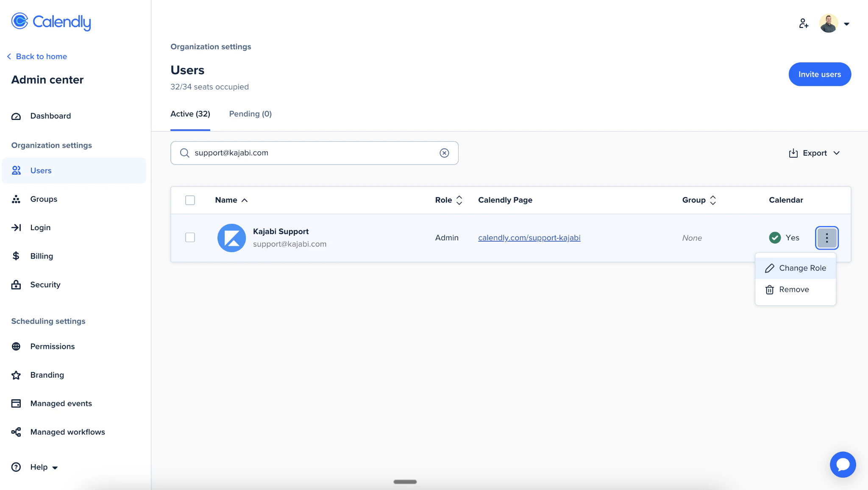Select Groups in the sidebar
868x490 pixels.
point(44,199)
